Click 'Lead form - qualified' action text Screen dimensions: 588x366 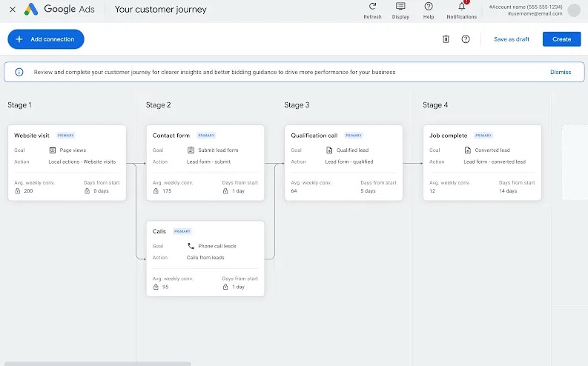pos(349,162)
